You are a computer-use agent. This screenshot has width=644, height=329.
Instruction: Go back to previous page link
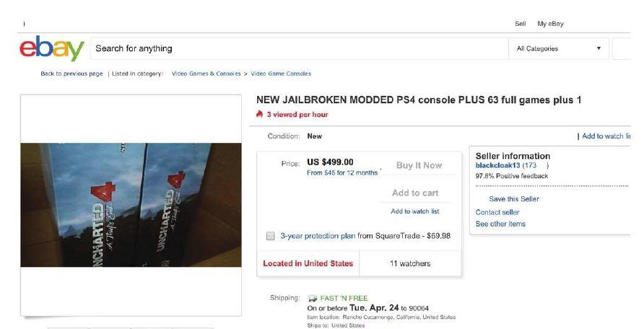(x=71, y=74)
